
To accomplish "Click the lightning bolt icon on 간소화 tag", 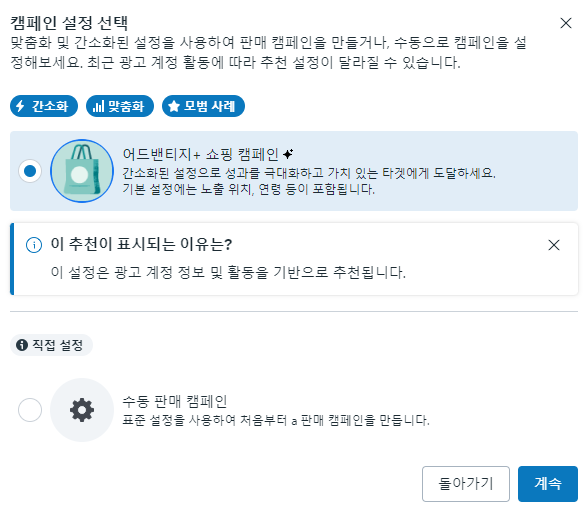I will coord(20,106).
